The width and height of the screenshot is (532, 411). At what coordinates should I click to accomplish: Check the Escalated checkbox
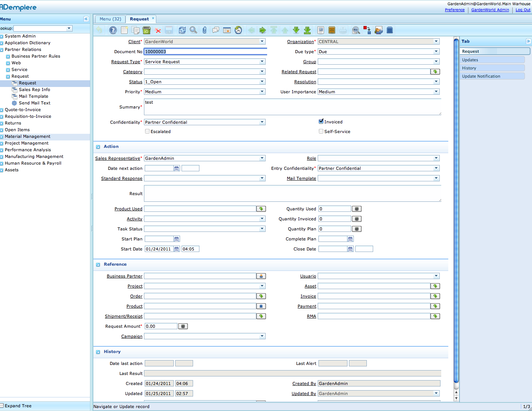tap(147, 131)
